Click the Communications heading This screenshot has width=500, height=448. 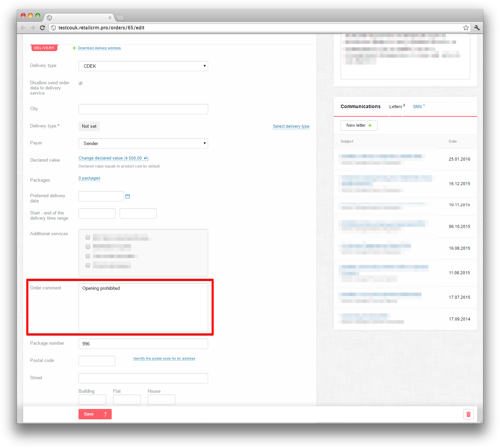[x=360, y=106]
